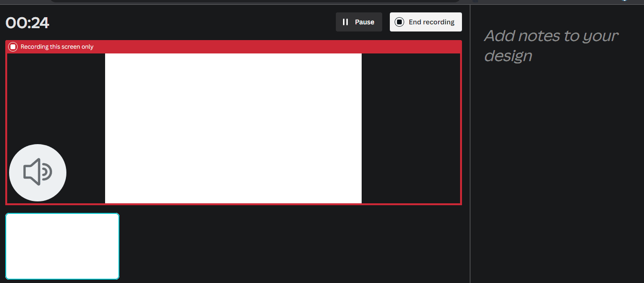Click the speaker icon in the circular bubble
This screenshot has width=644, height=283.
click(37, 172)
